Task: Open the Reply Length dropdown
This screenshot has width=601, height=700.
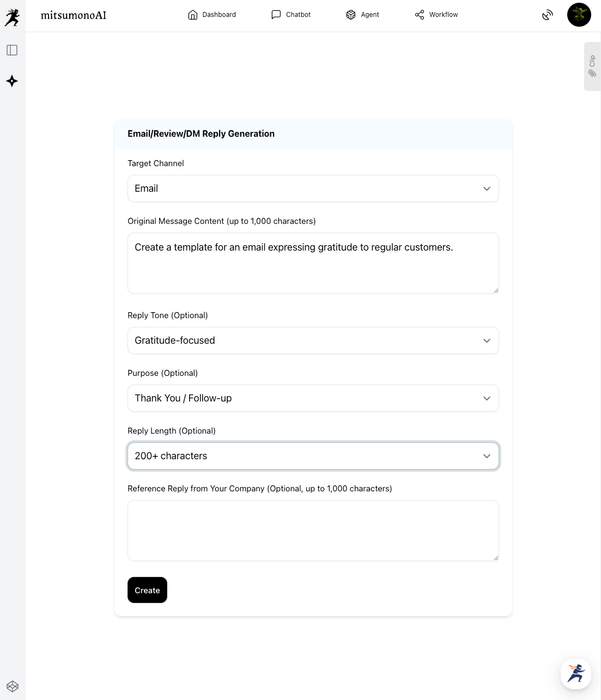Action: click(x=313, y=456)
